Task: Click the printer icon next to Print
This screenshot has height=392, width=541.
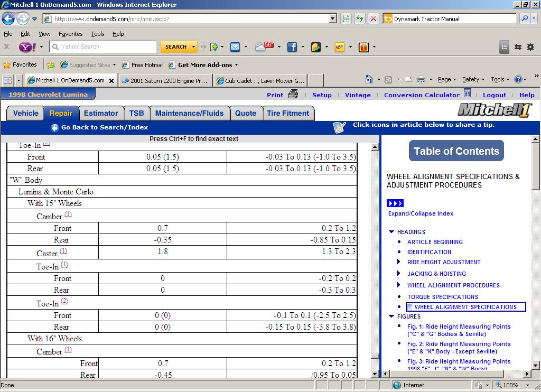Action: pyautogui.click(x=293, y=95)
